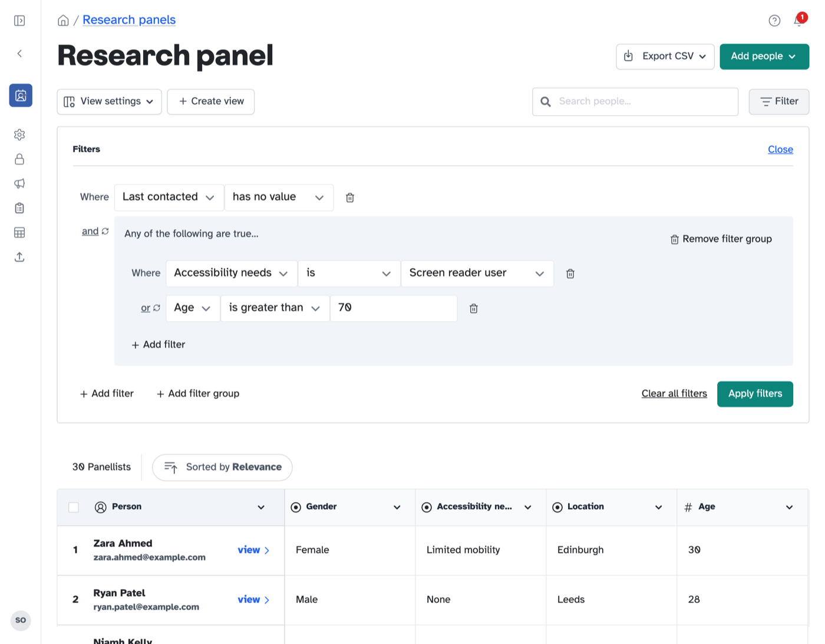Click the Age value field showing 70
825x644 pixels.
point(394,308)
